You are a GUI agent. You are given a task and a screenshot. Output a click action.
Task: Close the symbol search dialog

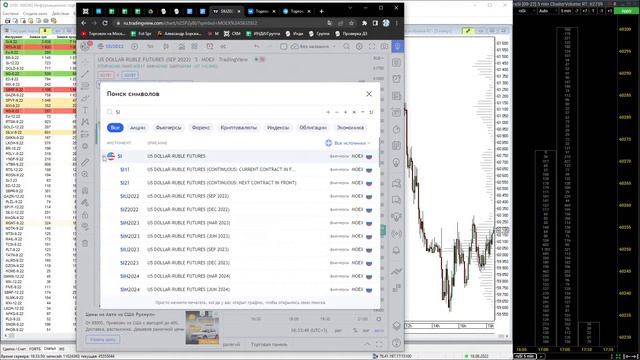coord(369,94)
